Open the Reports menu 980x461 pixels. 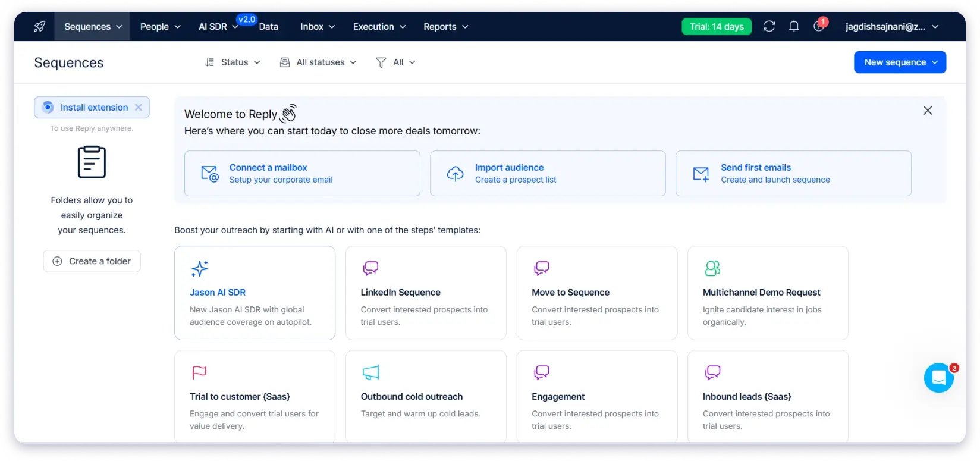click(445, 27)
